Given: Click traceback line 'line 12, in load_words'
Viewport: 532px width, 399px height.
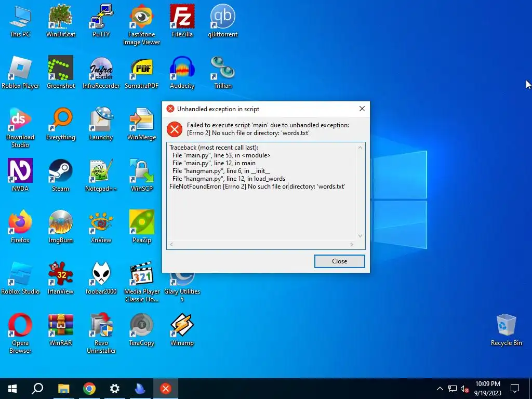Looking at the screenshot, I should 229,179.
